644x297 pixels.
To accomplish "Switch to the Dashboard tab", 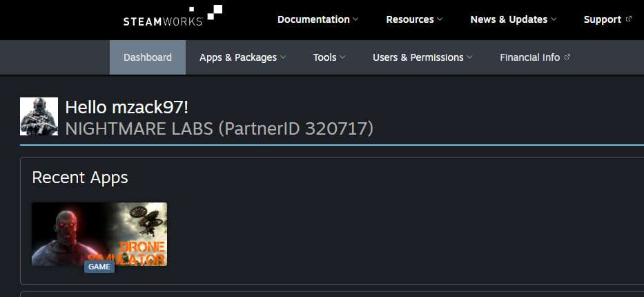I will (148, 57).
